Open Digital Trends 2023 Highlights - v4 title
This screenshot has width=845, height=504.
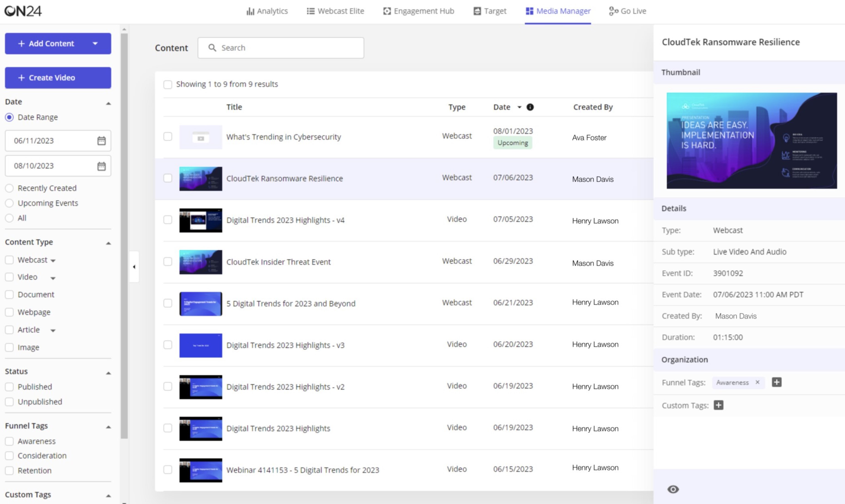coord(285,220)
